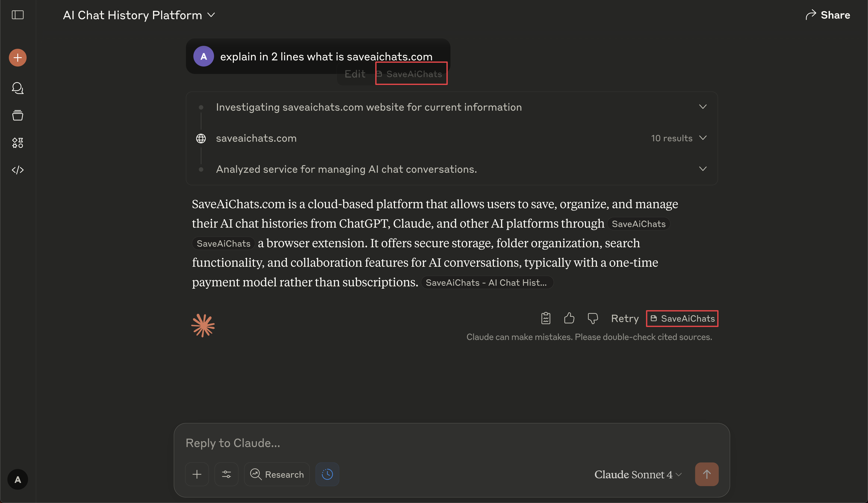Save response with SaveAiChats button
Screen dimensions: 868x503
[x=682, y=318]
